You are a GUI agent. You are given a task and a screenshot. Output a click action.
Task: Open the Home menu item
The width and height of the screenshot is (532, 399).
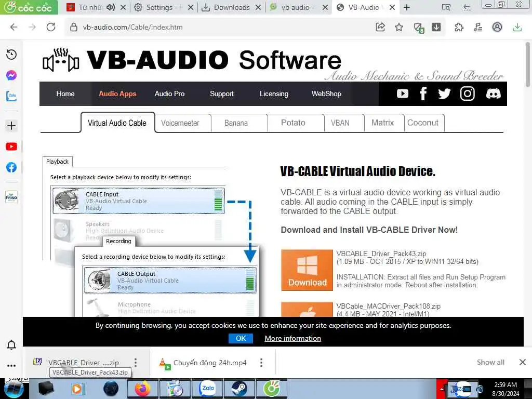[65, 94]
